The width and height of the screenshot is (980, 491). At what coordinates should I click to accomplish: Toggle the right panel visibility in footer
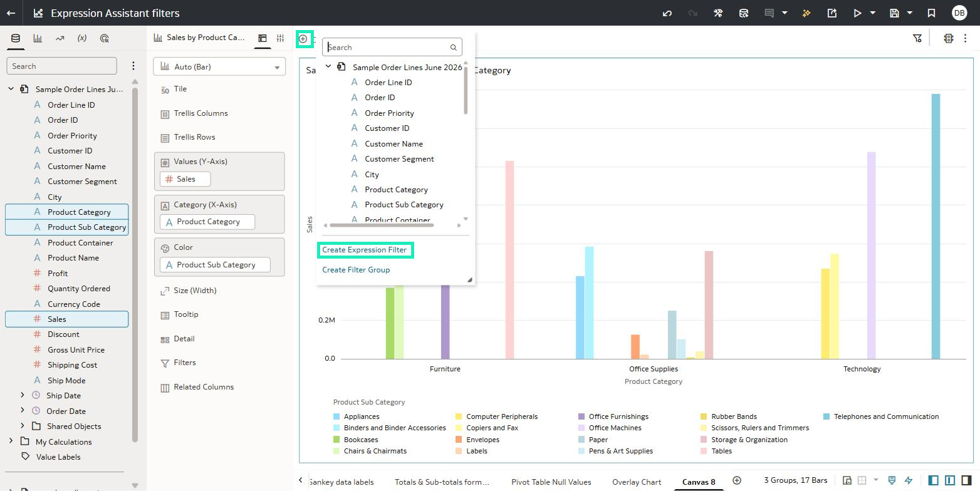pyautogui.click(x=966, y=480)
